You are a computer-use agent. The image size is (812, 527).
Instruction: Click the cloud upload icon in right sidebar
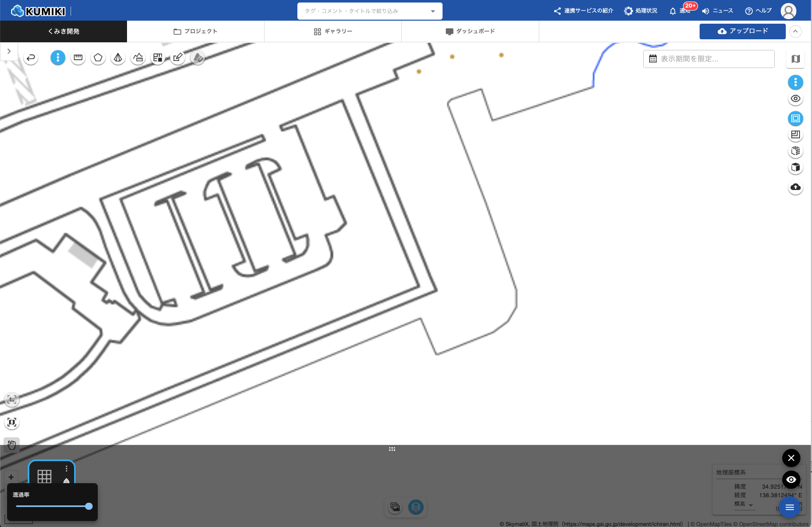795,187
